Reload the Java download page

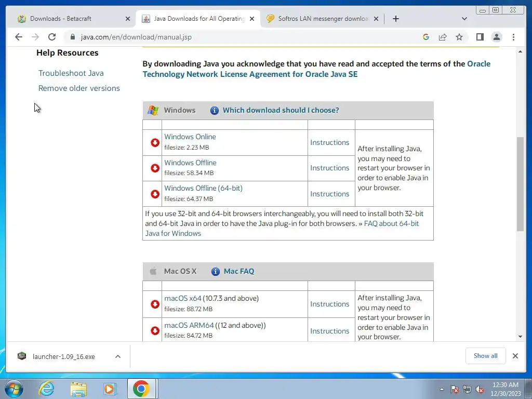[52, 37]
